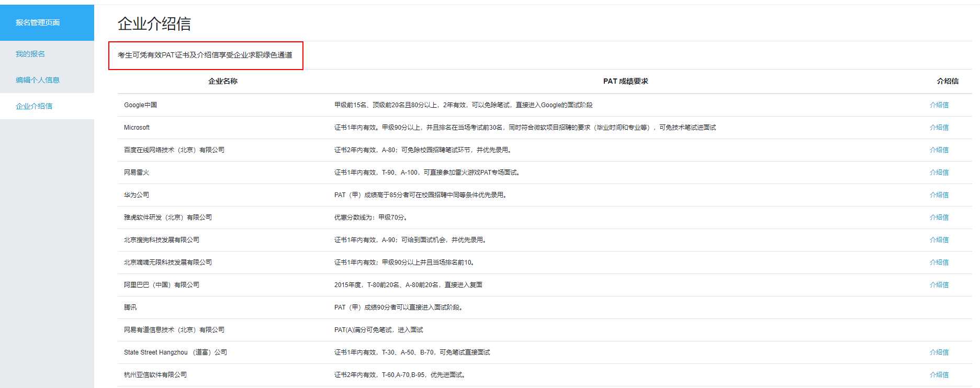Click the PAT证书 green channel notice text

pos(205,55)
